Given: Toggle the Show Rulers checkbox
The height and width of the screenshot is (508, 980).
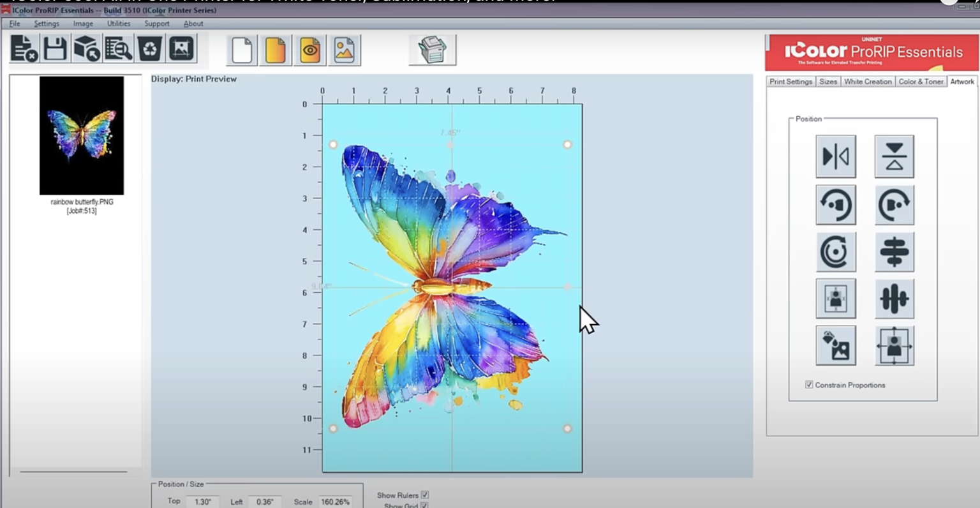Looking at the screenshot, I should pyautogui.click(x=425, y=495).
